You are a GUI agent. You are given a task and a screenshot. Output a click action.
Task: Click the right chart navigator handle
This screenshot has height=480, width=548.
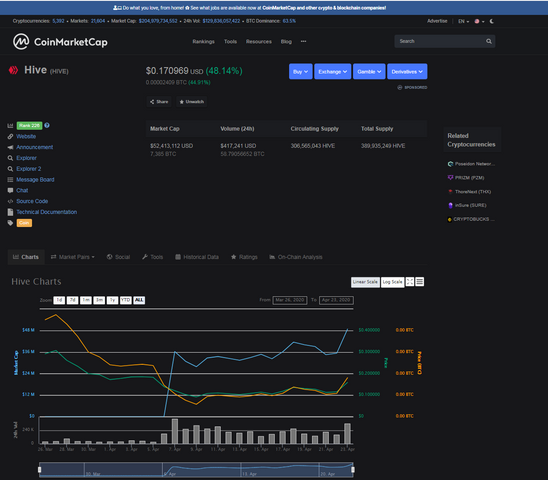tap(353, 470)
